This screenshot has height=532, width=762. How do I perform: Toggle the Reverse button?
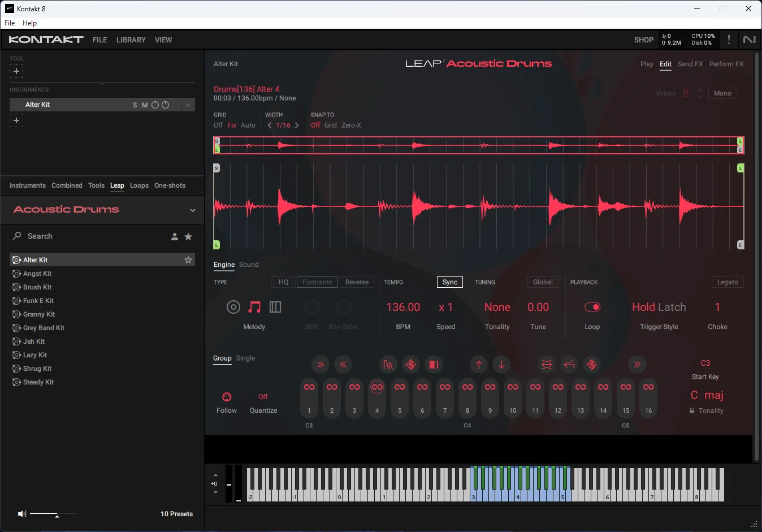click(357, 282)
